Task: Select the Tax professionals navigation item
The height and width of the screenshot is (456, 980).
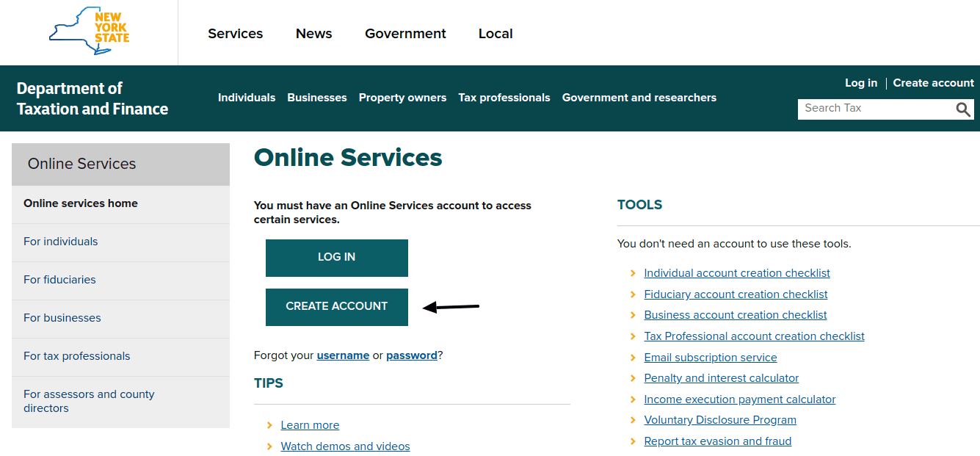Action: [504, 98]
